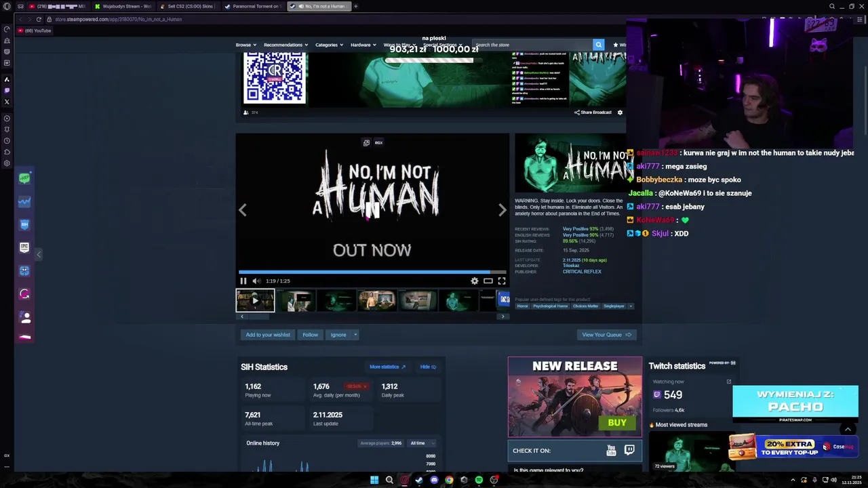Expand more tags with plus button
Image resolution: width=868 pixels, height=488 pixels.
(631, 306)
